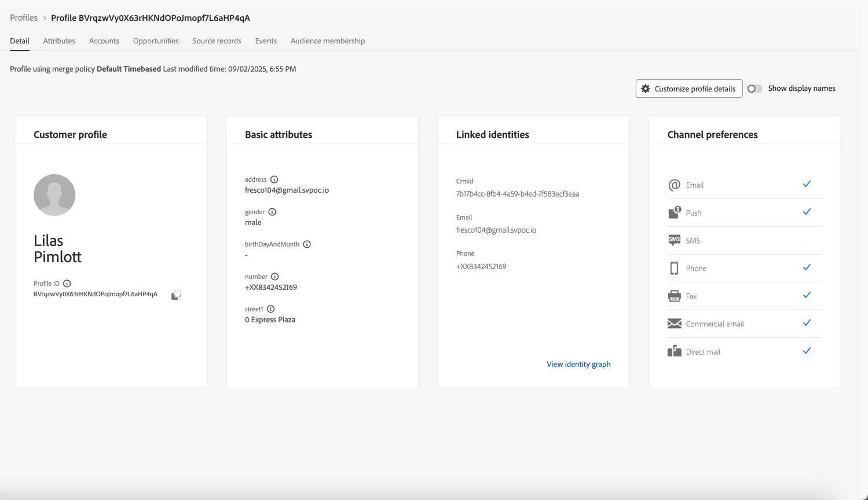Toggle the Show display names switch
This screenshot has width=868, height=500.
[755, 89]
